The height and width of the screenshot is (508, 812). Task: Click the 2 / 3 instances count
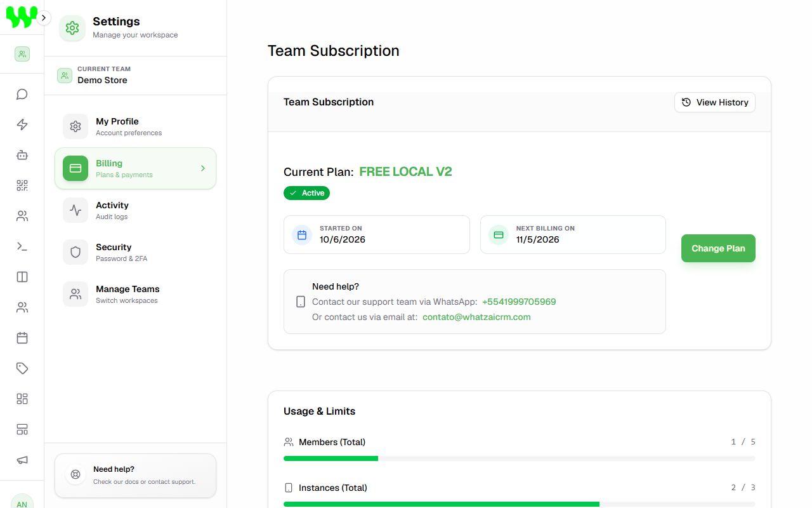743,488
